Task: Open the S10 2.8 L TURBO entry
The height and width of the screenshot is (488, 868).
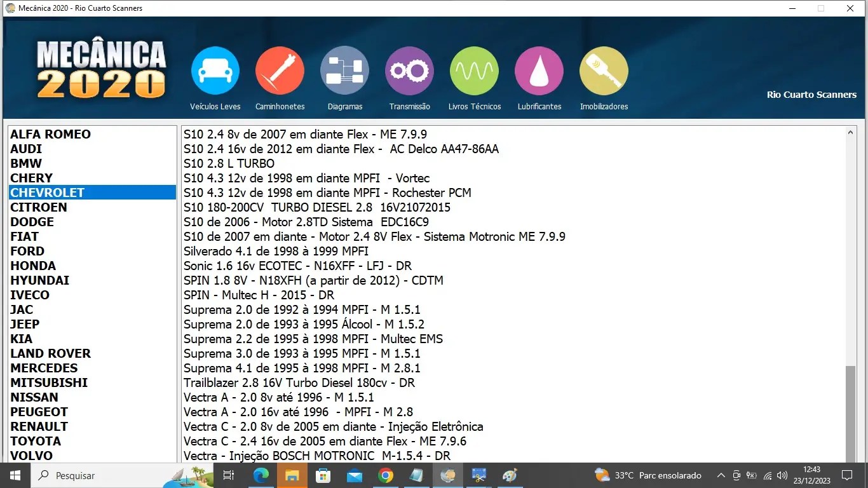Action: click(x=229, y=163)
